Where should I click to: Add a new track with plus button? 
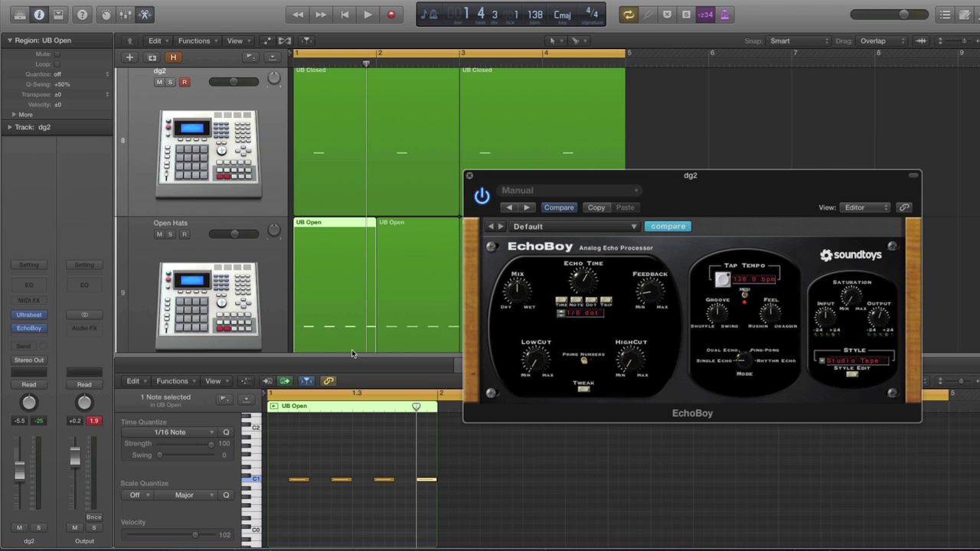(x=129, y=57)
